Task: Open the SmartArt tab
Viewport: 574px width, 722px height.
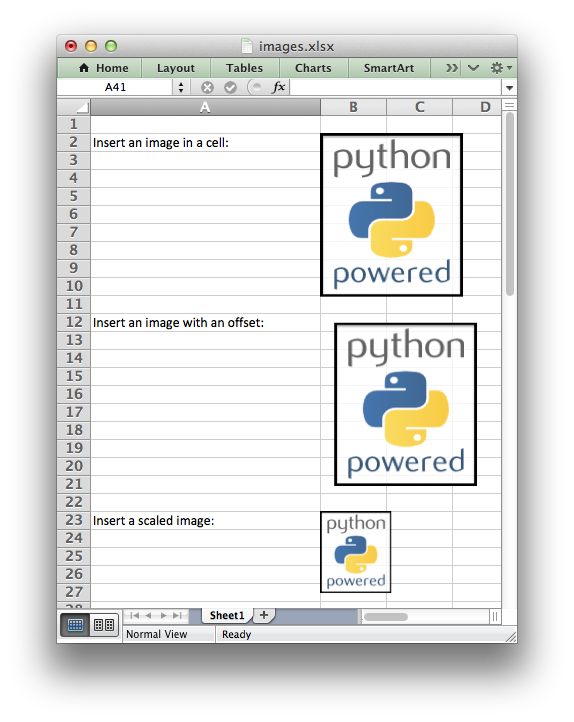Action: (x=389, y=68)
